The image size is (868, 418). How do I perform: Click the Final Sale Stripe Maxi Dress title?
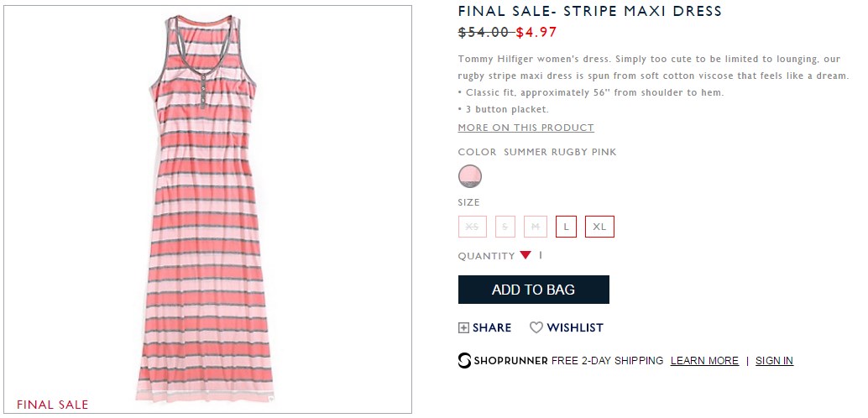point(590,11)
